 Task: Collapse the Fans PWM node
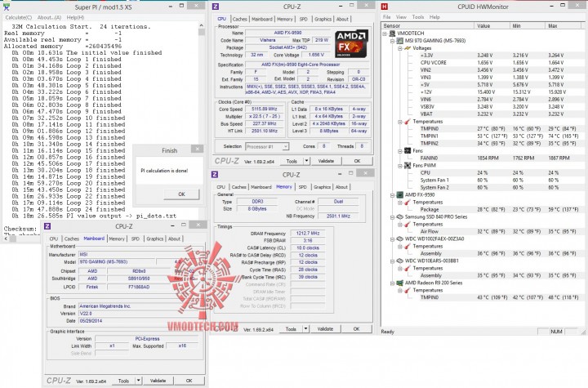(x=400, y=166)
